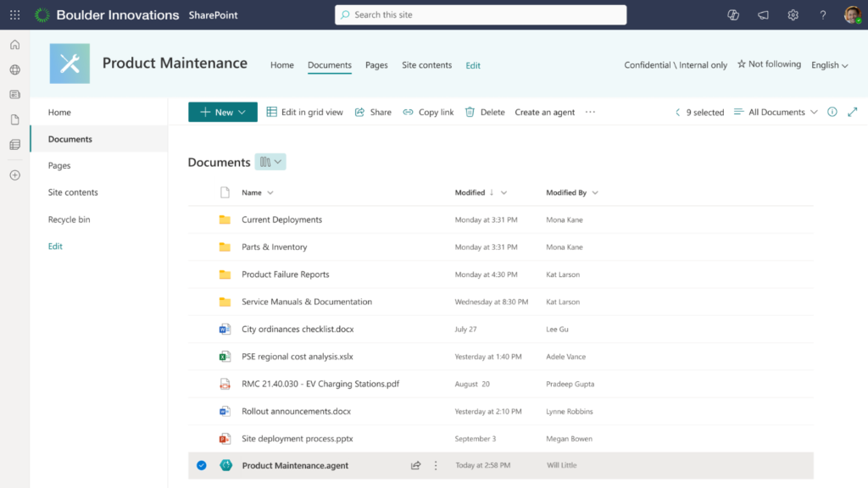Click the Product Maintenance site logo
The height and width of the screenshot is (488, 868).
click(70, 64)
